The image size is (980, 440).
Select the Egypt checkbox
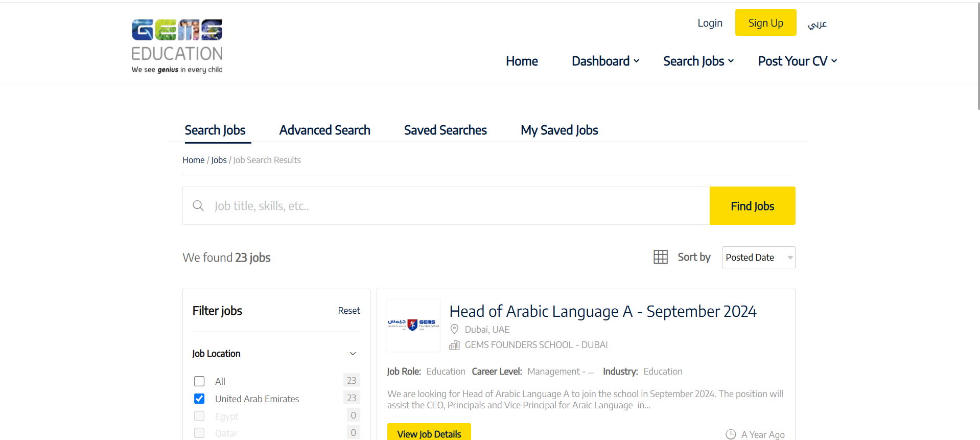[x=199, y=416]
